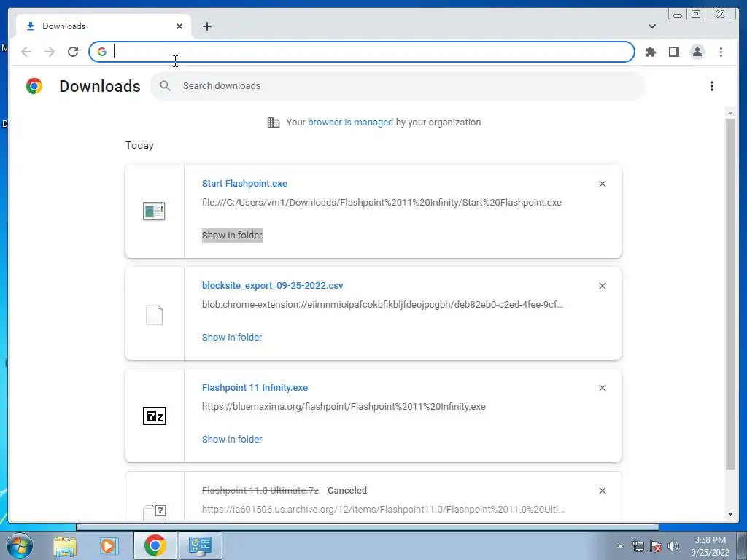Click the organization building icon

click(274, 122)
